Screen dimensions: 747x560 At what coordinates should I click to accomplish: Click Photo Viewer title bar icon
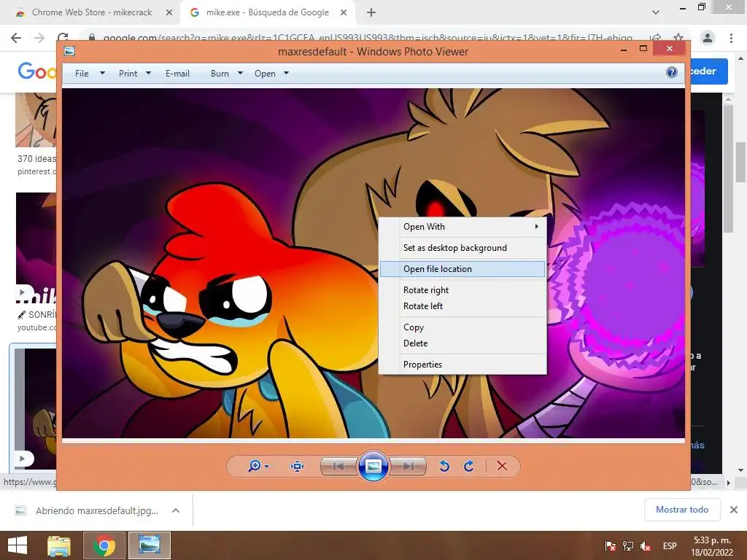[x=69, y=51]
